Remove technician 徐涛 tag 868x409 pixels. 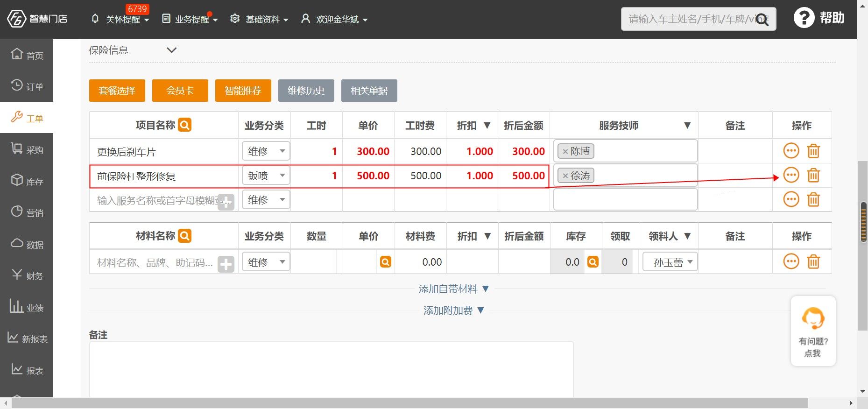click(565, 176)
